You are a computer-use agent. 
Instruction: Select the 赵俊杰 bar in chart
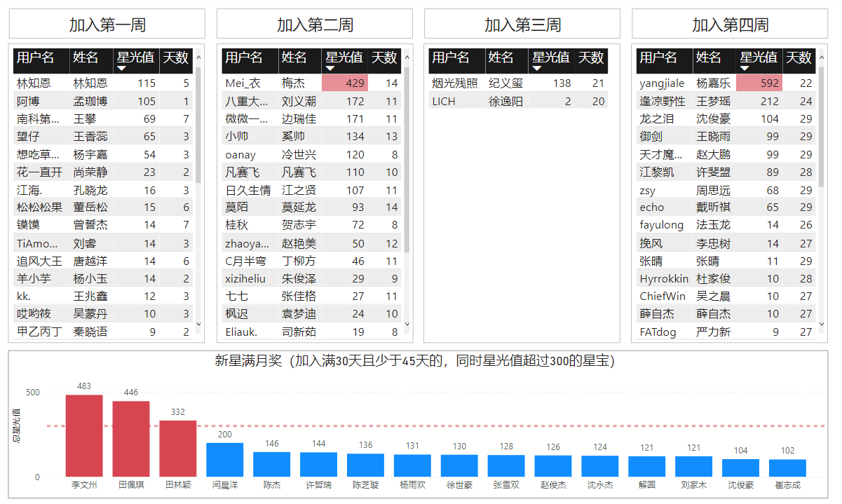[x=553, y=466]
